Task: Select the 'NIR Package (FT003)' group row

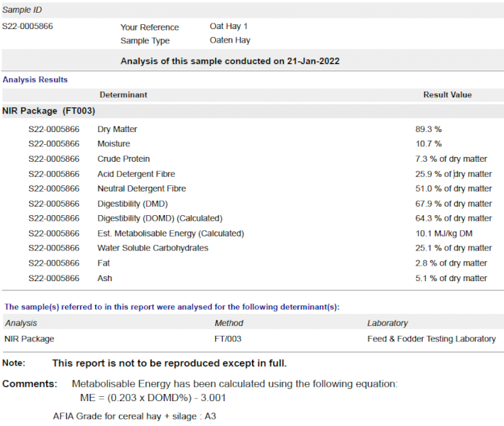Action: coord(48,111)
